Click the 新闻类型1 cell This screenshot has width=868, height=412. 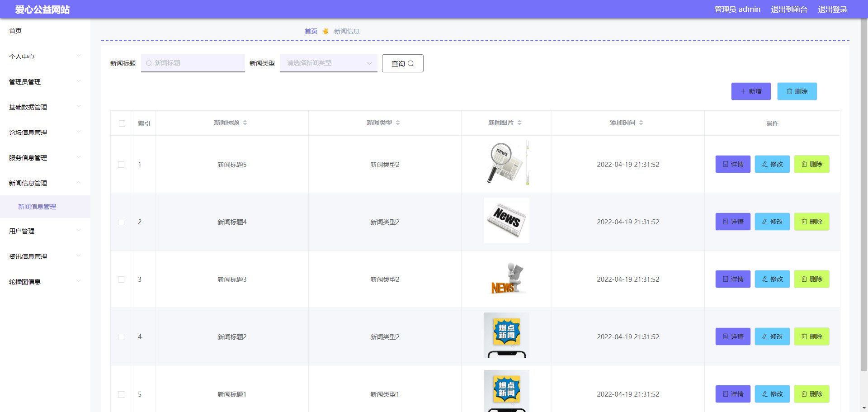click(x=385, y=394)
